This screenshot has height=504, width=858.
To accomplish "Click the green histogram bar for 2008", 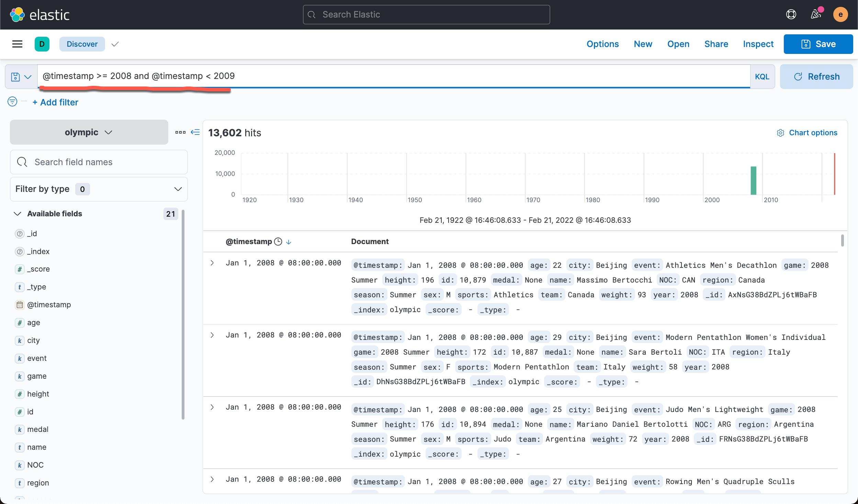I will (x=753, y=181).
